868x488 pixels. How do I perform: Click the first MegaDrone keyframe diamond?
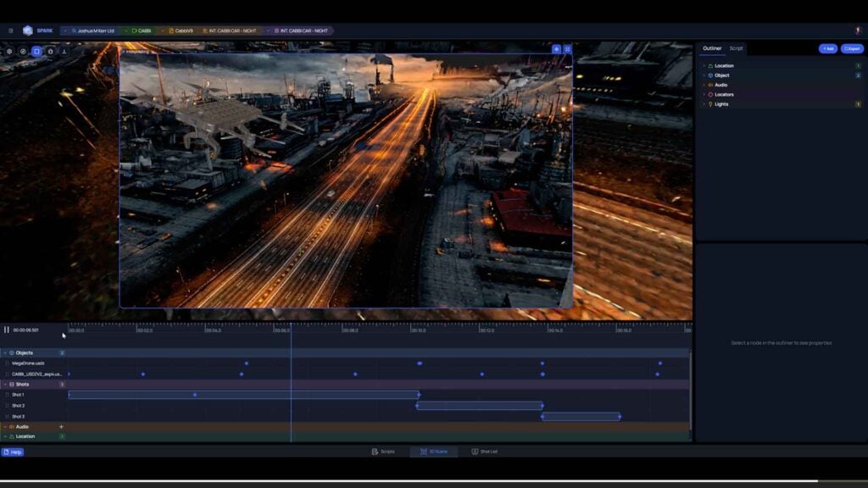coord(247,363)
